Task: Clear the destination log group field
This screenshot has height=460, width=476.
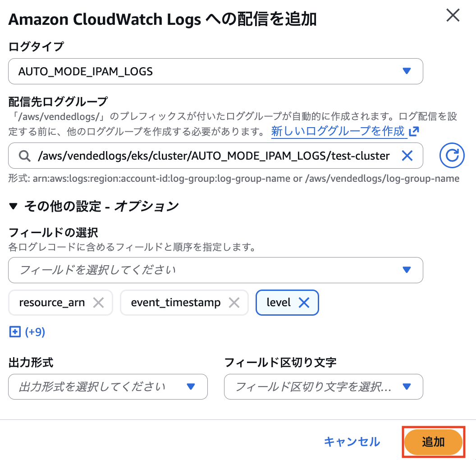Action: (x=407, y=156)
